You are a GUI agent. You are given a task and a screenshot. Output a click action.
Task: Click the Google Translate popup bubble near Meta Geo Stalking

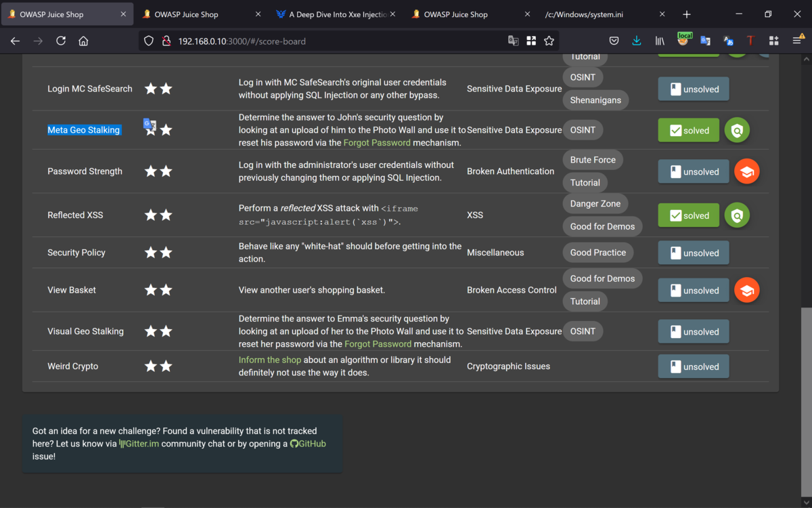(150, 124)
